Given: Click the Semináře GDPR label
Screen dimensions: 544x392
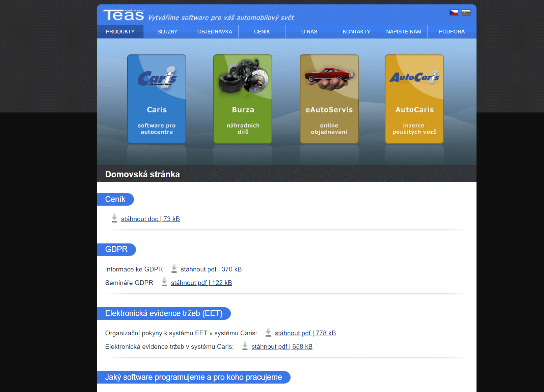Looking at the screenshot, I should point(129,283).
